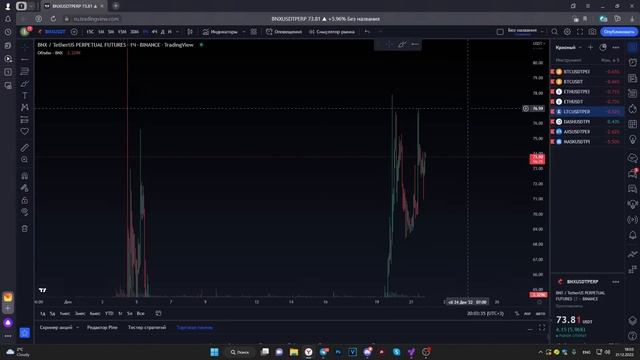
Task: Select ETHUSDT row in the watchlist
Action: (x=587, y=102)
